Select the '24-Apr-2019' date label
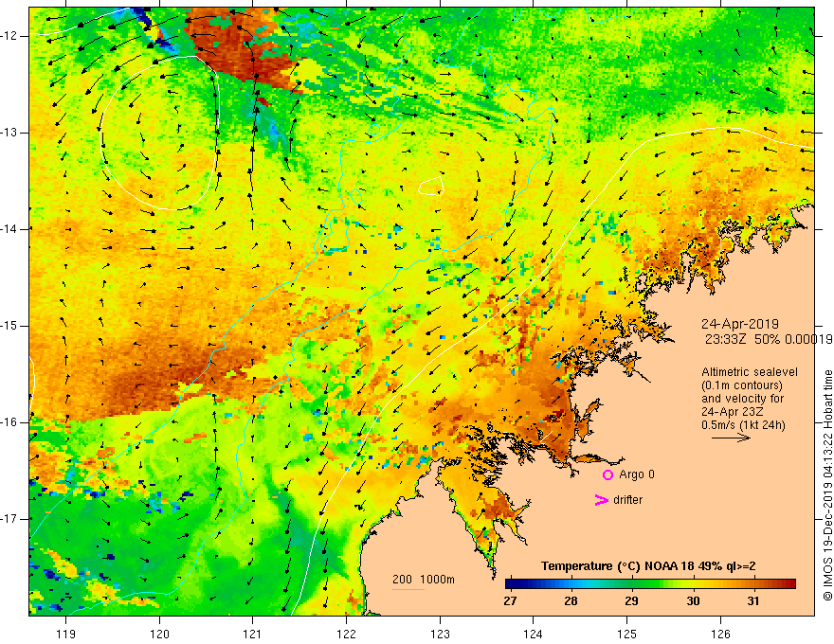This screenshot has height=644, width=834. pyautogui.click(x=740, y=324)
